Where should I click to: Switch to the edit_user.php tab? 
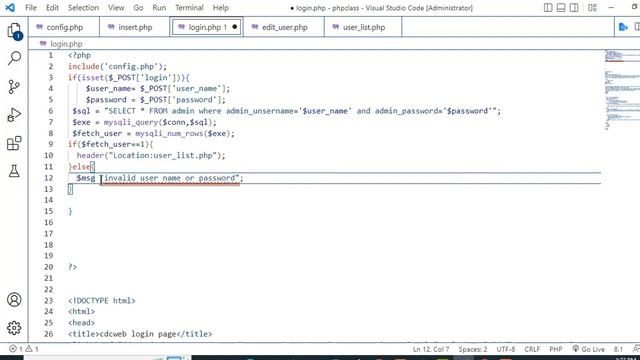tap(284, 27)
